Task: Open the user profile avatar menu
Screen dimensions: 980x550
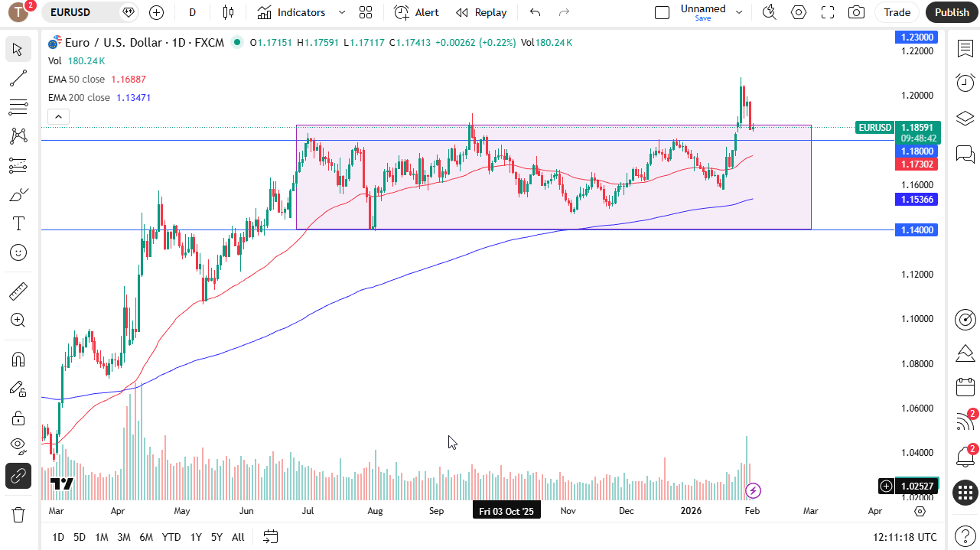Action: click(x=18, y=12)
